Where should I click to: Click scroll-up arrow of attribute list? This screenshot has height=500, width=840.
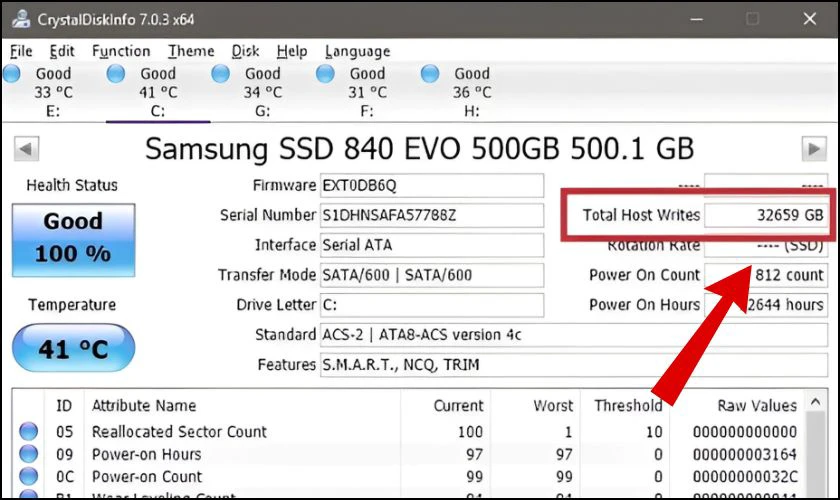tap(815, 402)
